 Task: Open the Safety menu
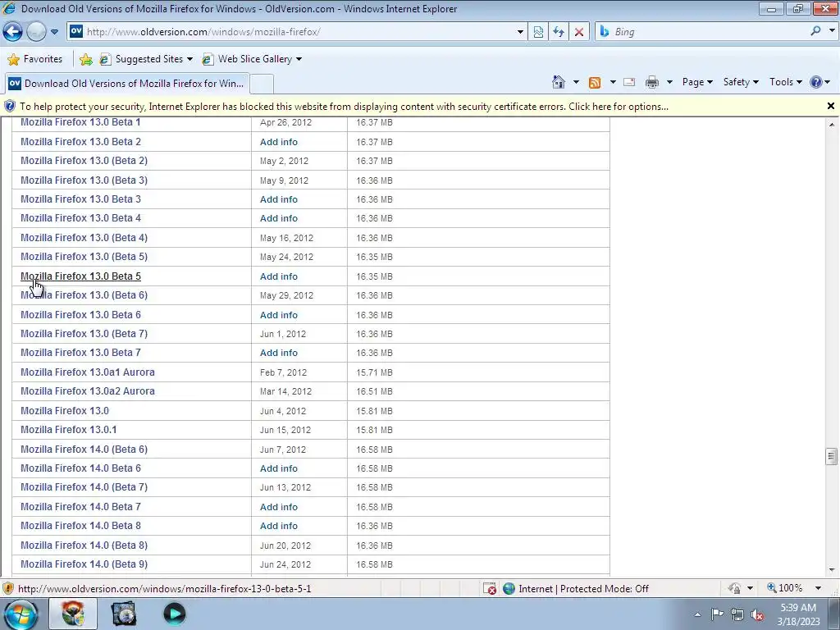click(741, 82)
